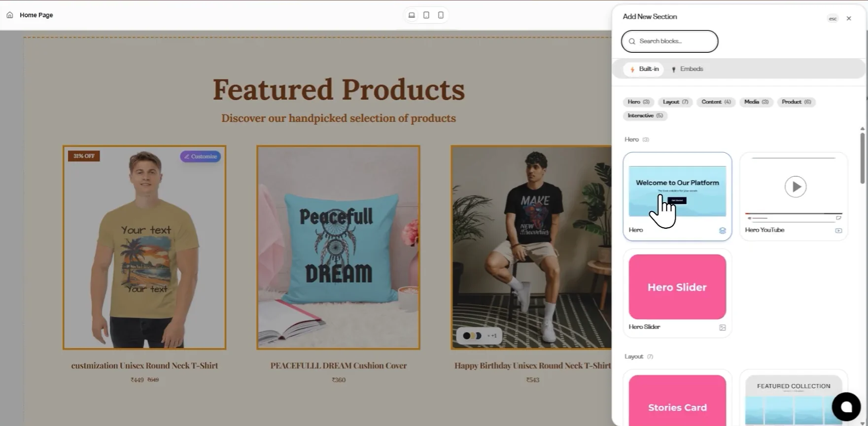Viewport: 868px width, 426px height.
Task: Select the black color swatch on Happy Birthday T-Shirt
Action: [x=466, y=336]
